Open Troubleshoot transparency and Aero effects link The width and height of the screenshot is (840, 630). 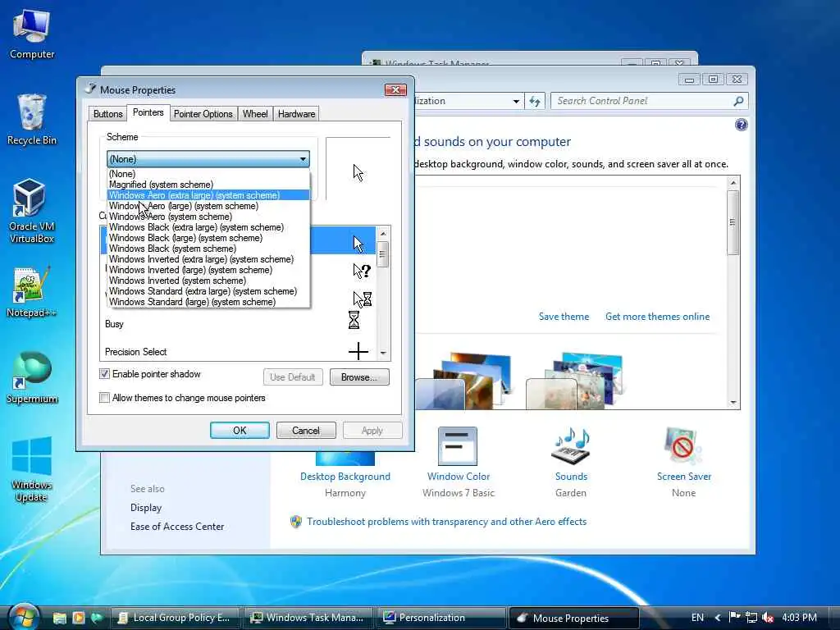tap(446, 521)
